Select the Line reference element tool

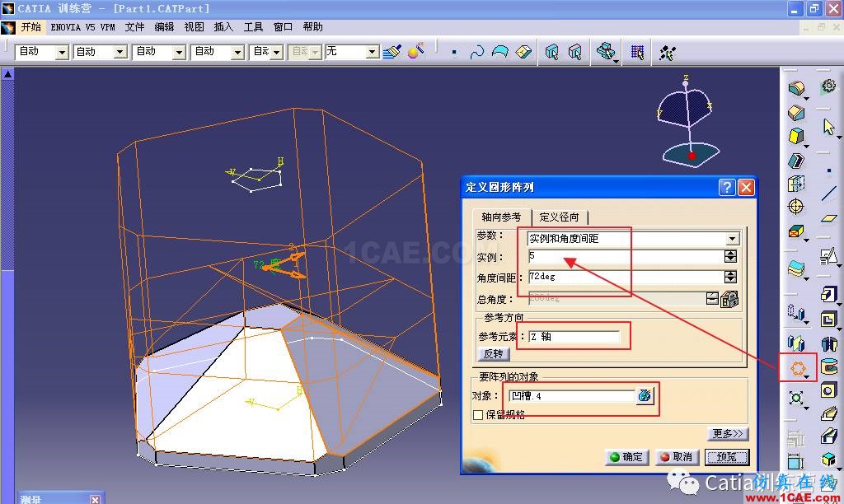[829, 194]
